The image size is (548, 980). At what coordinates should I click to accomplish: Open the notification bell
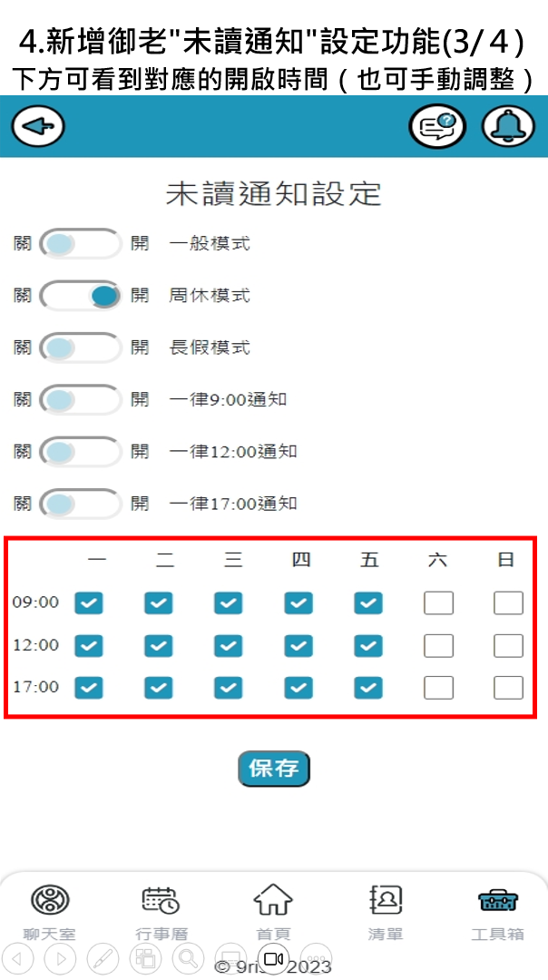(508, 127)
